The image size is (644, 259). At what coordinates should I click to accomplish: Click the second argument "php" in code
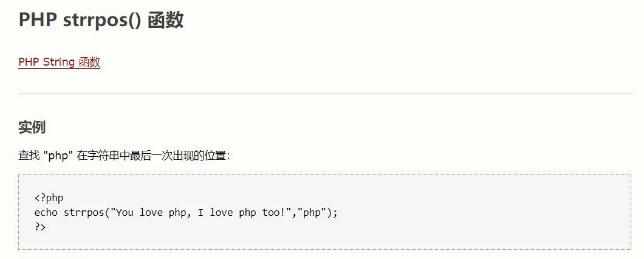pyautogui.click(x=311, y=213)
